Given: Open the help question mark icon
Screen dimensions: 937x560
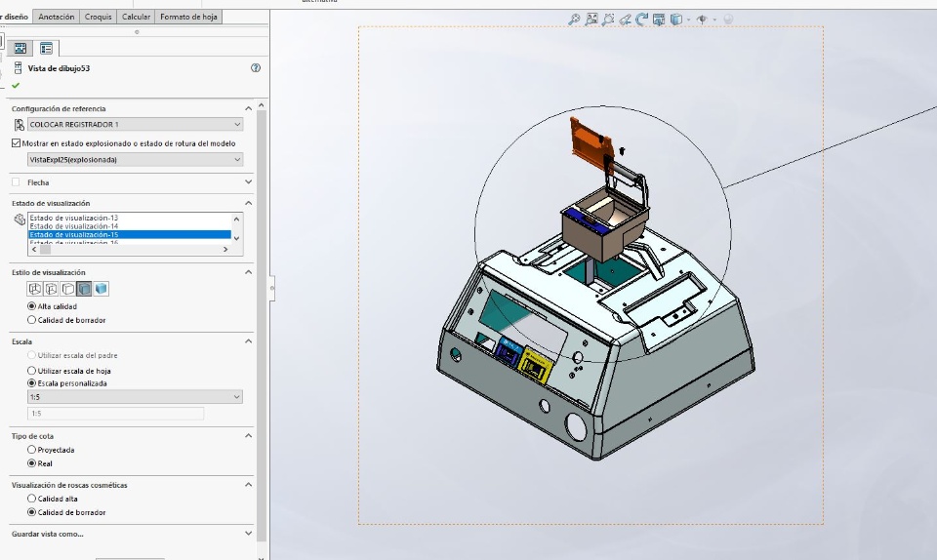Looking at the screenshot, I should coord(256,68).
